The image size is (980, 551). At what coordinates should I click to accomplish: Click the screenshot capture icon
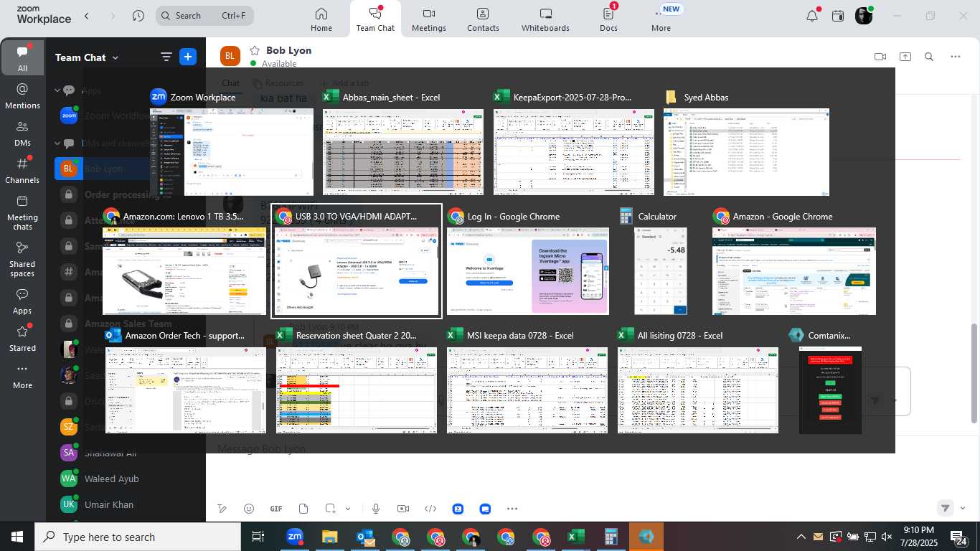coord(330,509)
